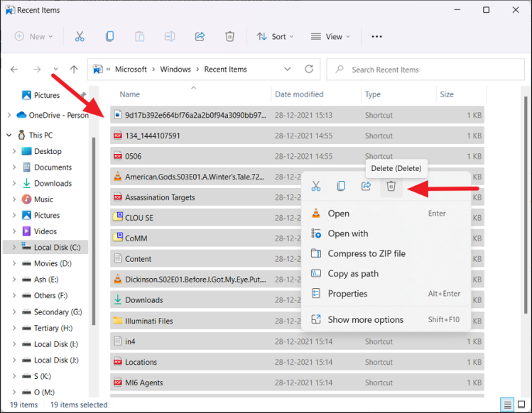The height and width of the screenshot is (413, 532).
Task: Switch to details view in status bar
Action: tap(507, 405)
